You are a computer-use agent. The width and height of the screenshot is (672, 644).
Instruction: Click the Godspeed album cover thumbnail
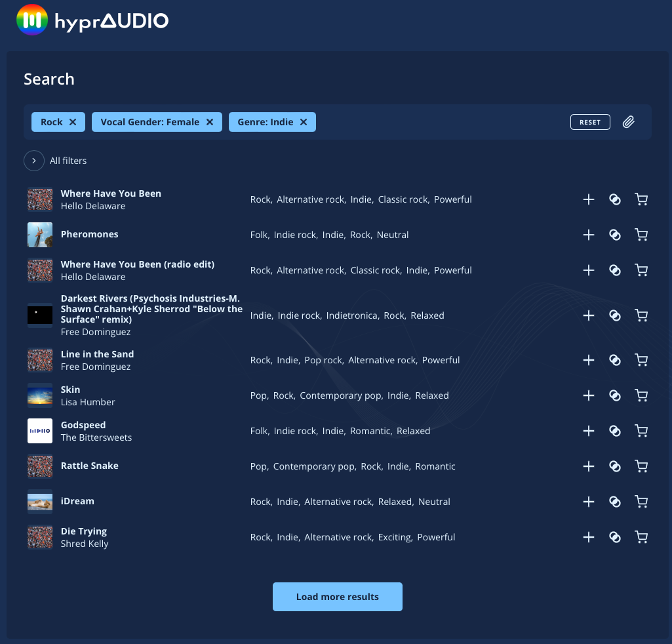40,431
